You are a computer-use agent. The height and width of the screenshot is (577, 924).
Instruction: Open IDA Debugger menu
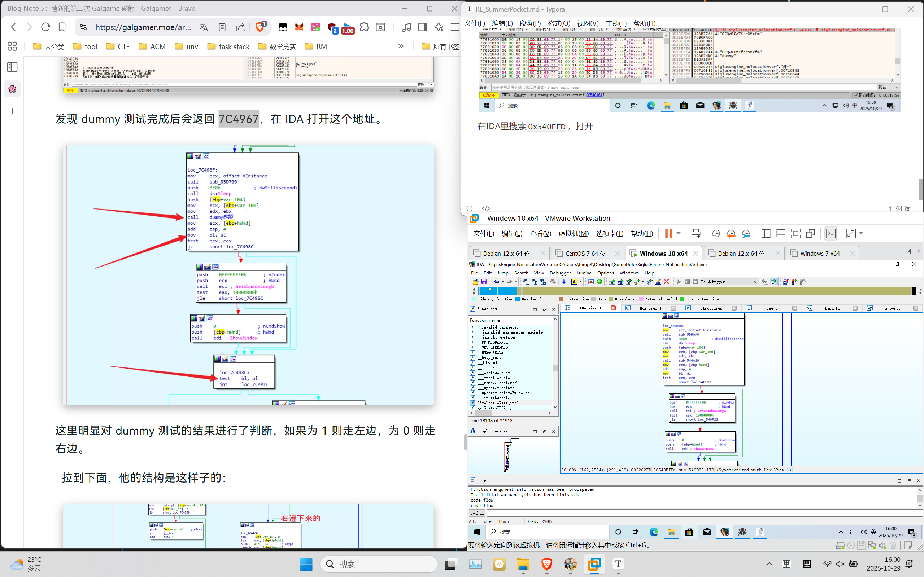560,273
